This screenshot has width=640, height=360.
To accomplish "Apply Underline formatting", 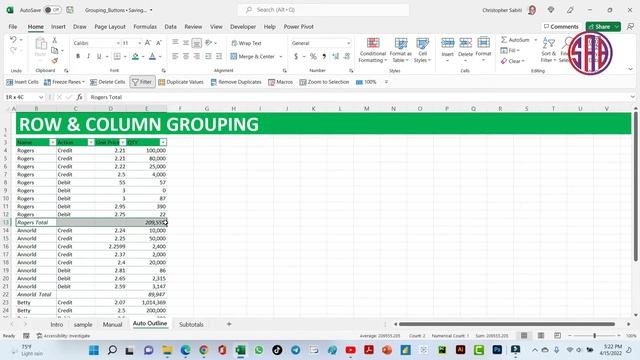I will pos(99,56).
